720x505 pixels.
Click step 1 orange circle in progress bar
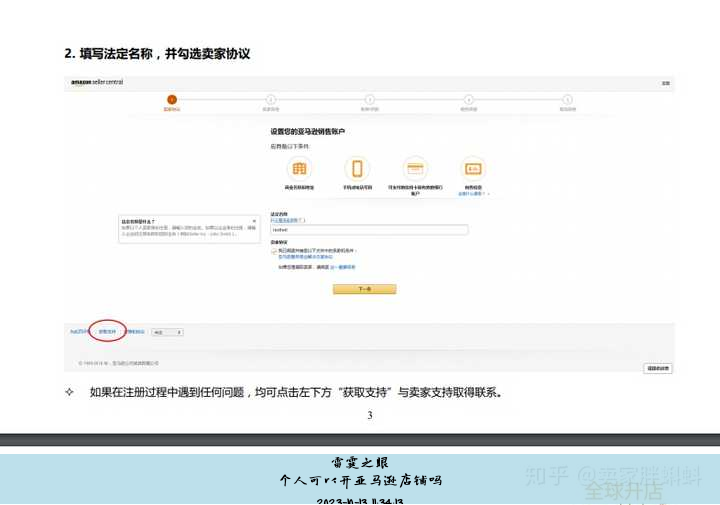click(x=172, y=100)
